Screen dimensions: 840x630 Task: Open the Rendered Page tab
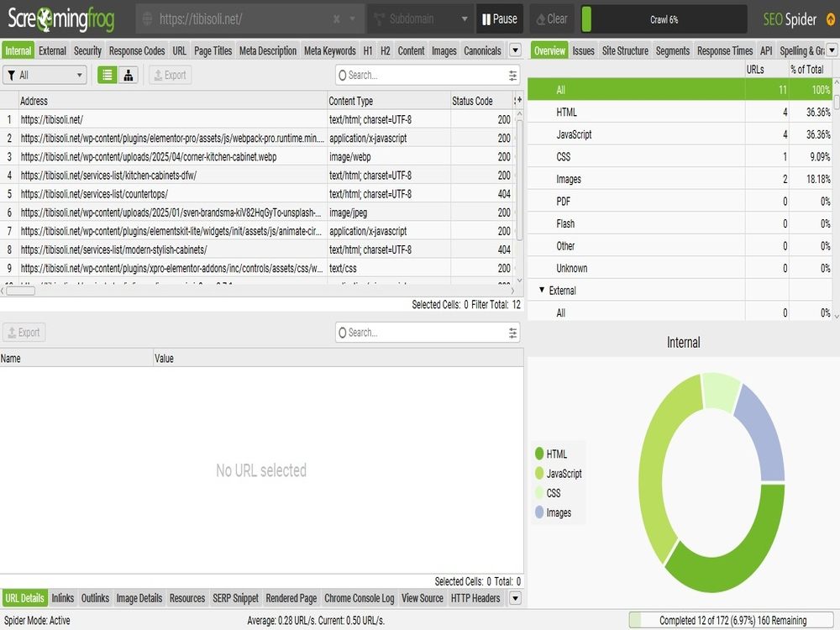point(291,598)
